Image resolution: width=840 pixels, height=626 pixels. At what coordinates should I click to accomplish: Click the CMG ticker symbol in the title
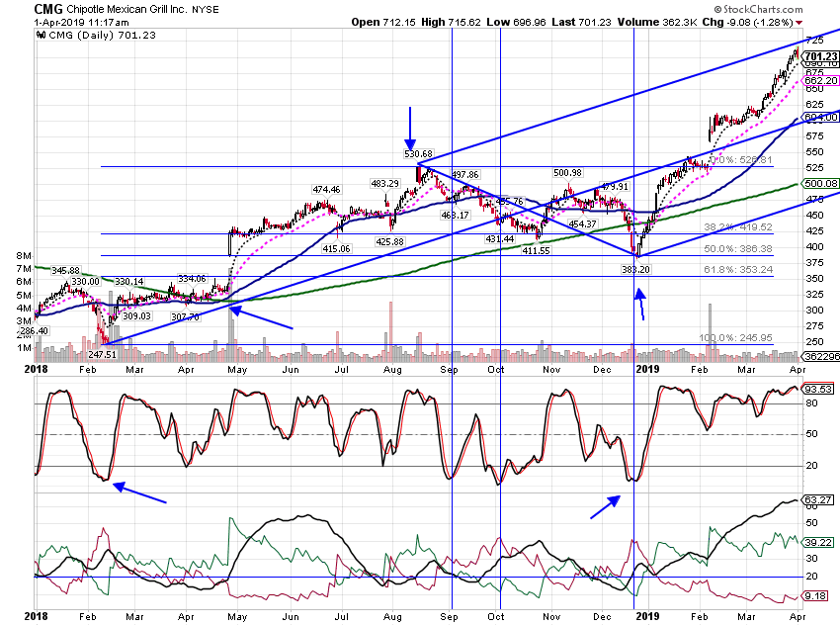(48, 9)
